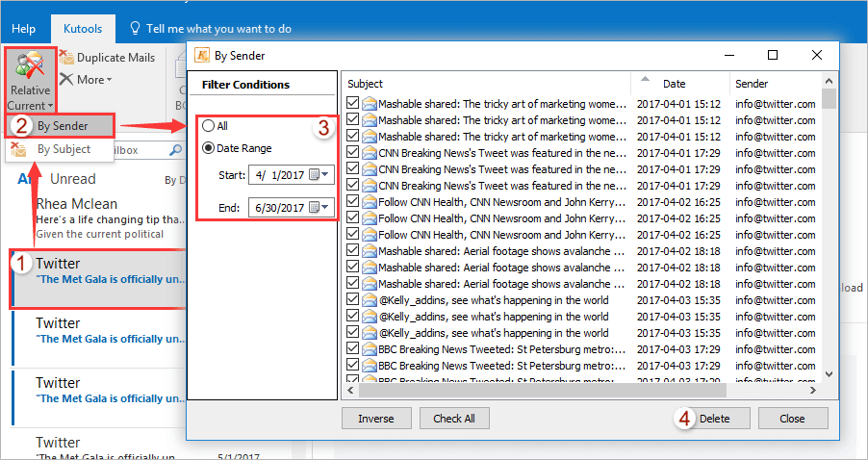Viewport: 868px width, 460px height.
Task: Click the By Subject menu icon
Action: coord(19,149)
